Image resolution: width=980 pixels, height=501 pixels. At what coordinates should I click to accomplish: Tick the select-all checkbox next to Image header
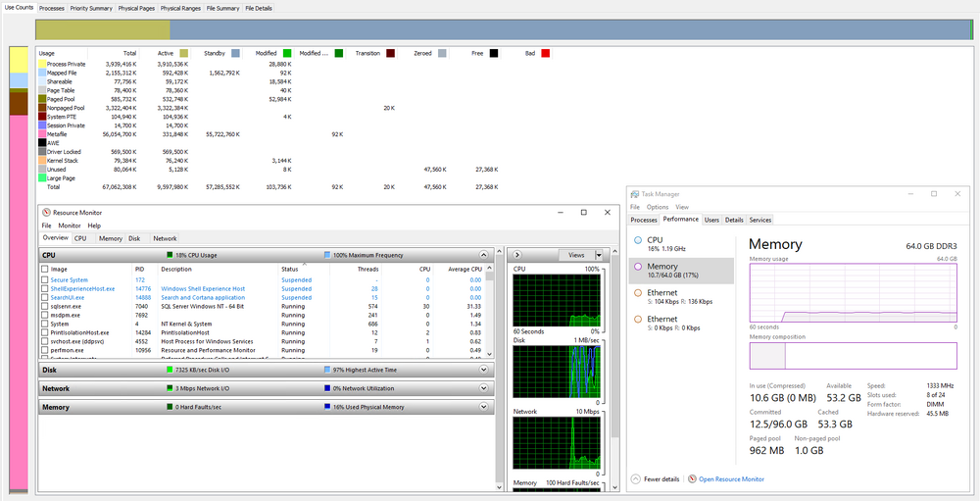click(x=44, y=270)
